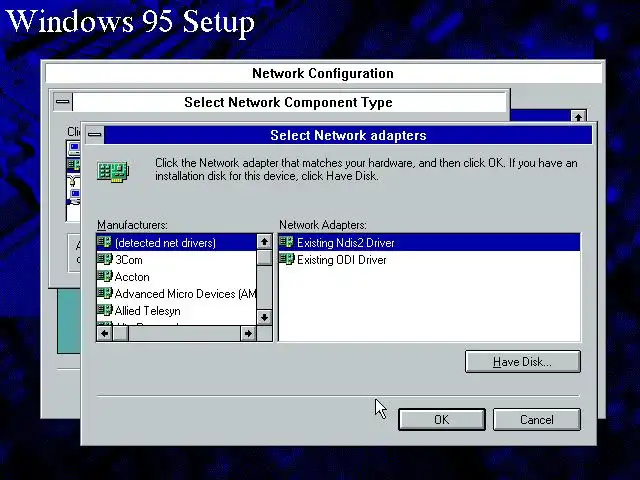Select 3Com in the Manufacturers list
The width and height of the screenshot is (640, 480).
click(x=176, y=260)
